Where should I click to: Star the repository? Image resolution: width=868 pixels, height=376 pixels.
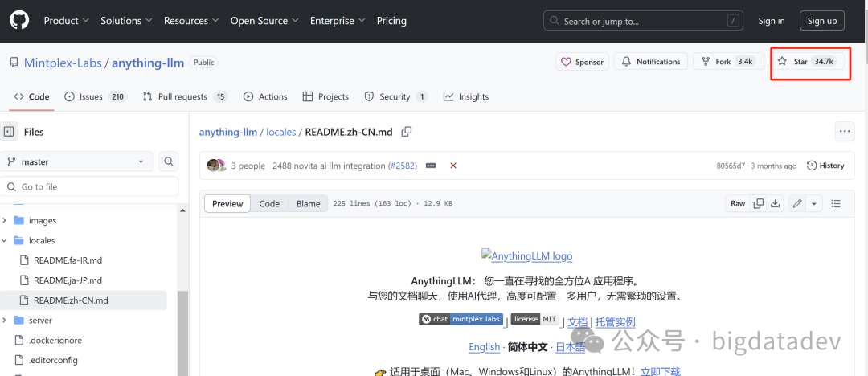tap(807, 62)
